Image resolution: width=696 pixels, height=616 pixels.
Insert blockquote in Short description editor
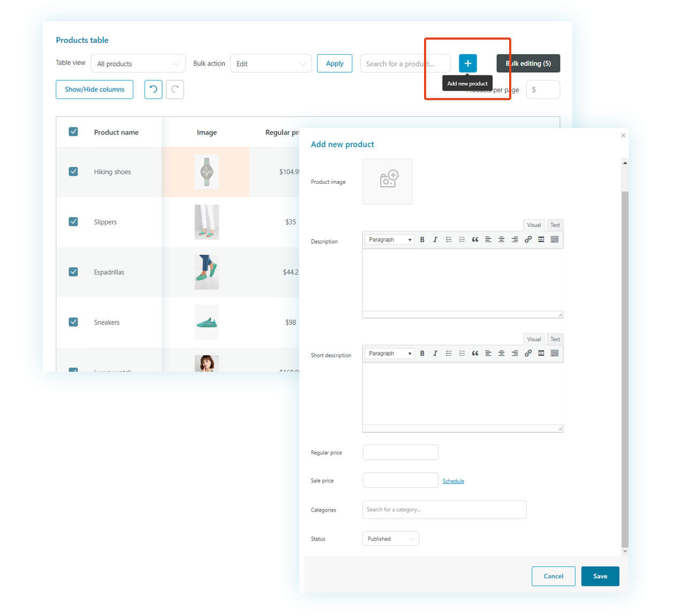coord(475,353)
